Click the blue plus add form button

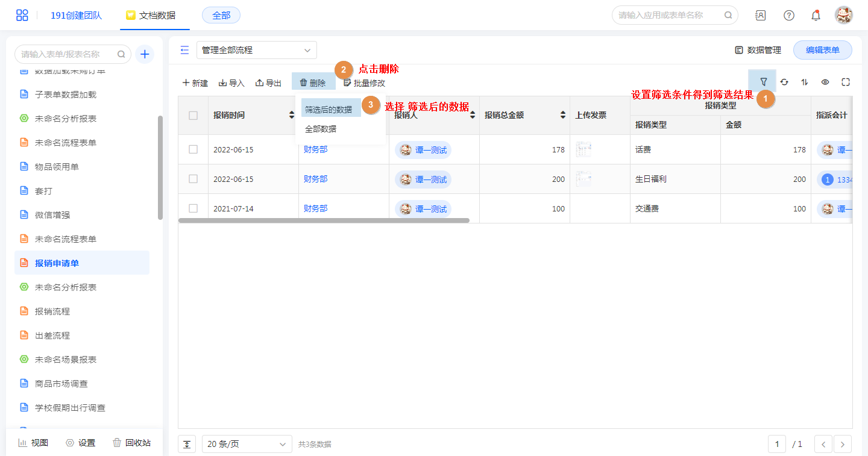click(145, 54)
